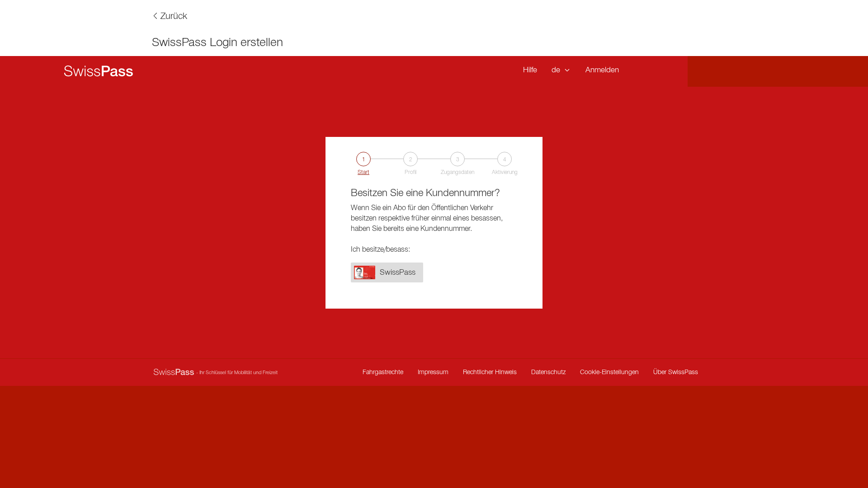Select step 4 Aktivierung in the progress indicator
The image size is (868, 488).
505,164
